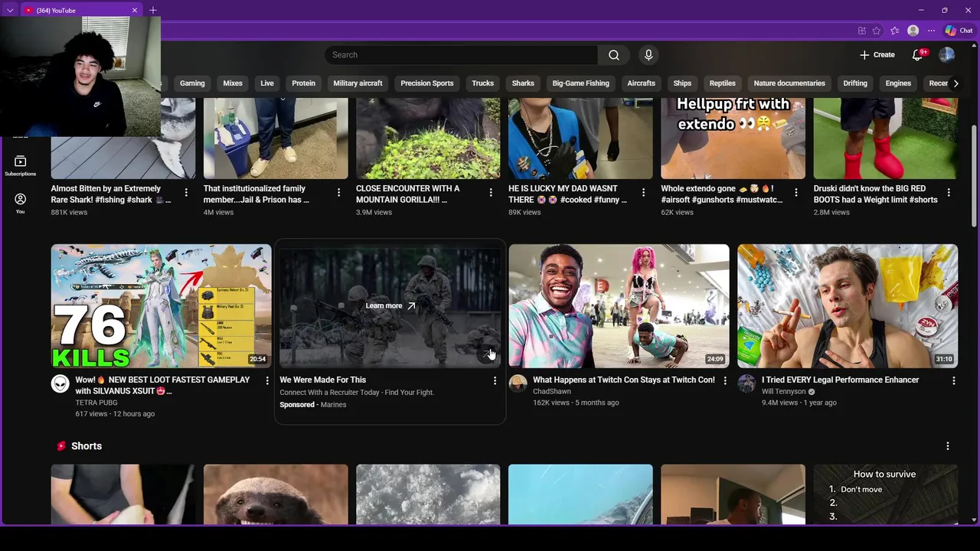Select the Gaming category chip

pyautogui.click(x=192, y=83)
